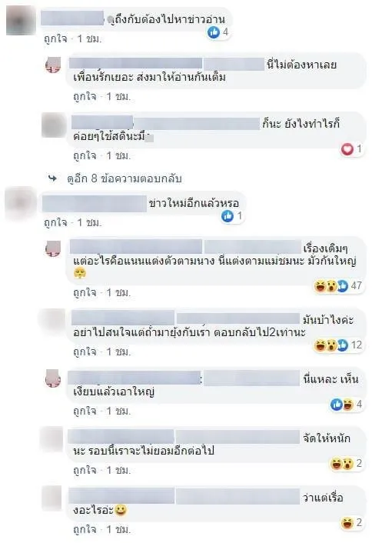Open avatar beside ข่าวใหม่อีกแล้วหรอ comment
392x543 pixels.
click(x=21, y=204)
